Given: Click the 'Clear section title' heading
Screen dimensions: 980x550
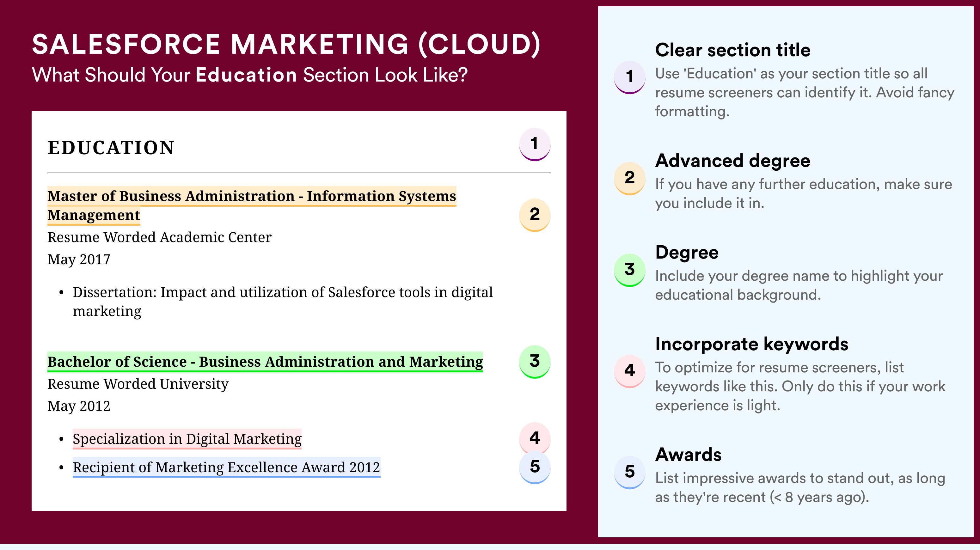Looking at the screenshot, I should pyautogui.click(x=733, y=50).
